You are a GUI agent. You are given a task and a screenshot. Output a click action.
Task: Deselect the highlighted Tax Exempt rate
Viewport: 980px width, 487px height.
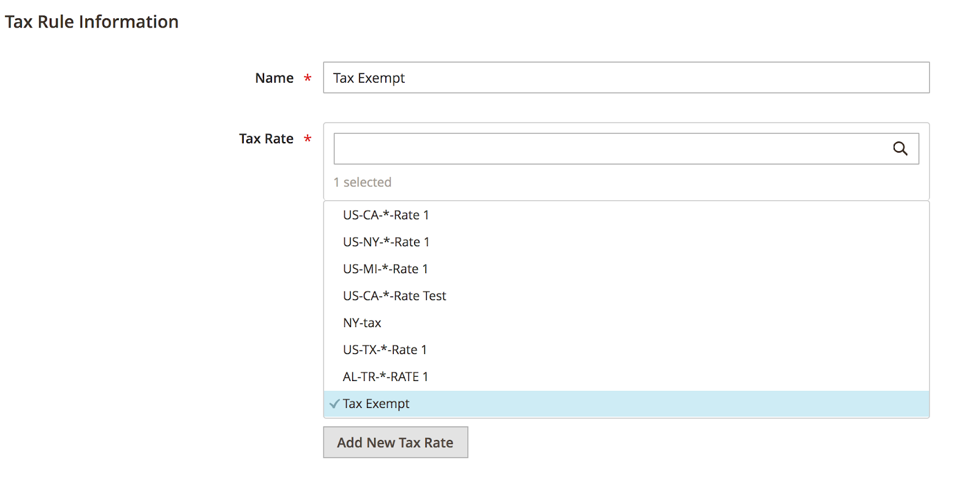click(x=626, y=404)
